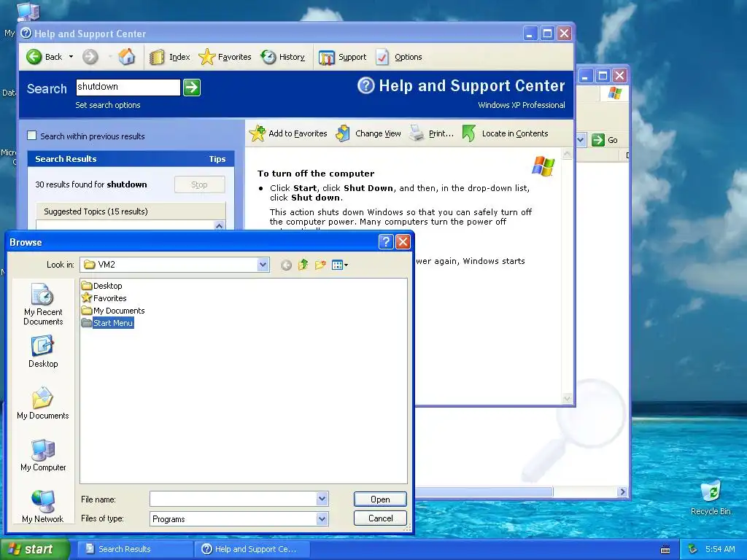Click the Browse dialog help question button
747x560 pixels.
pos(386,242)
